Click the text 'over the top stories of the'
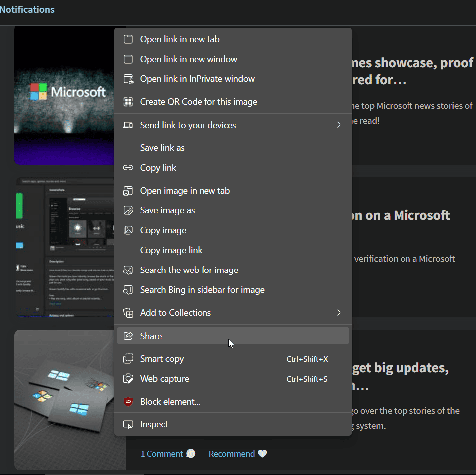The width and height of the screenshot is (476, 475). click(410, 411)
